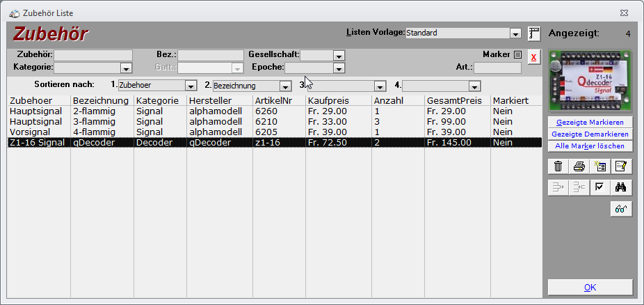Click the Gezeigte Demarkieren button
The width and height of the screenshot is (644, 305).
point(590,134)
